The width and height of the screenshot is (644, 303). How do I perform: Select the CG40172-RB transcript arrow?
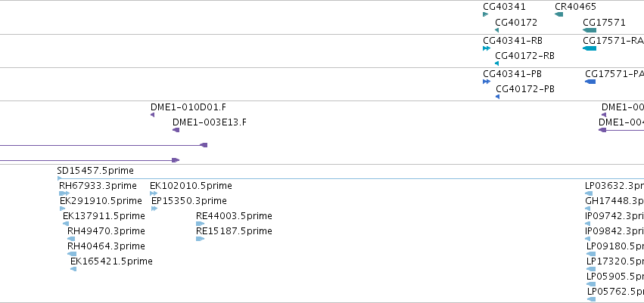pyautogui.click(x=496, y=63)
